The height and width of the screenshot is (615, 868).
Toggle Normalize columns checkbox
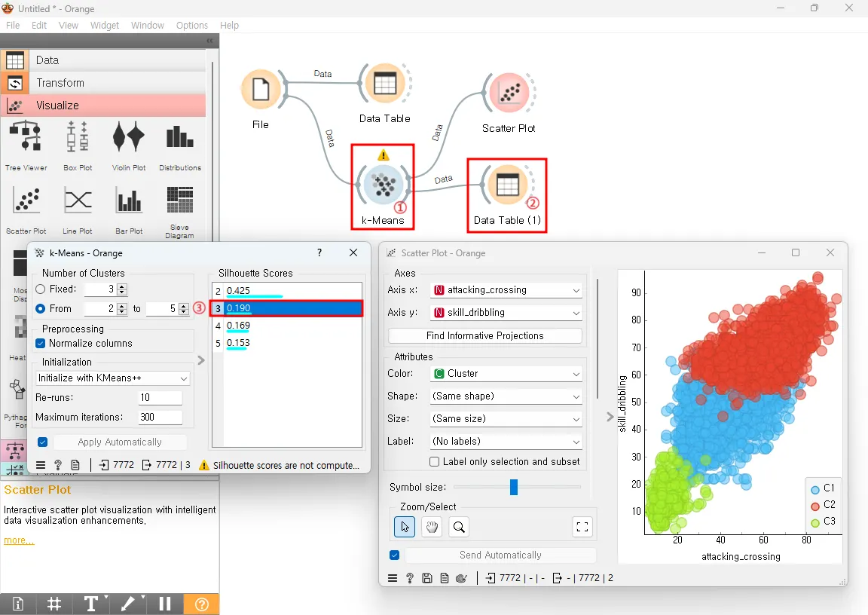pos(41,343)
